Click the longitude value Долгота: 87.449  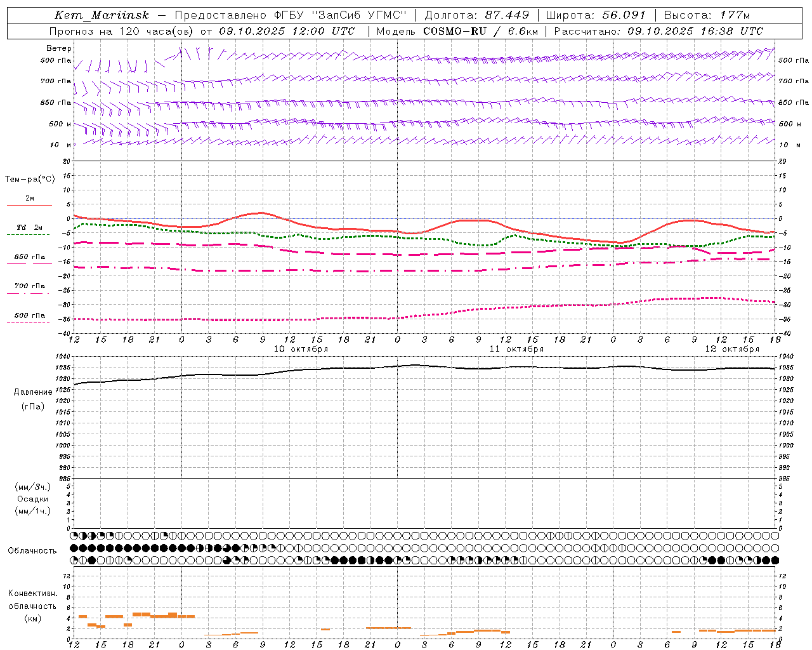(x=476, y=15)
